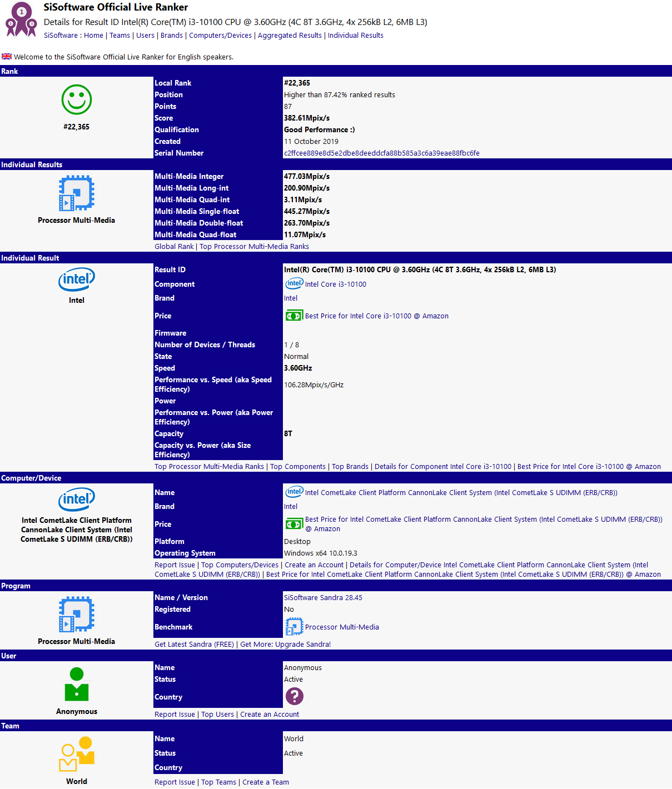This screenshot has width=672, height=789.
Task: Click the Created date 11 October 2019
Action: [311, 142]
